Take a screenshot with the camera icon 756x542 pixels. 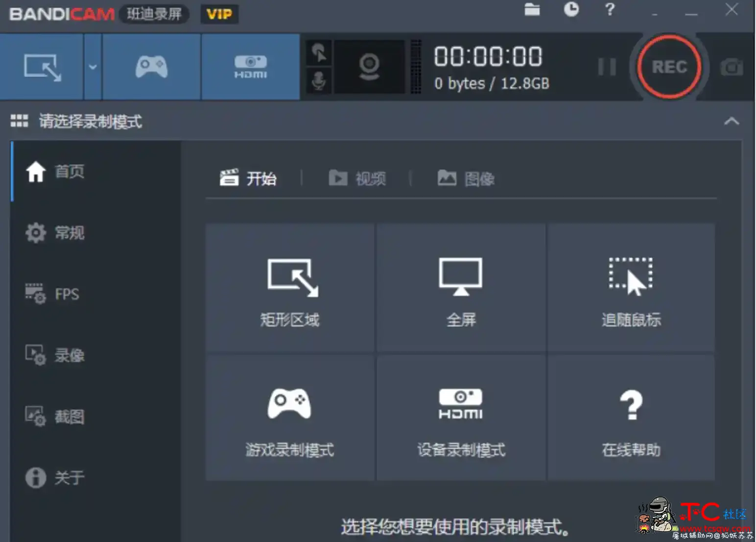tap(732, 67)
